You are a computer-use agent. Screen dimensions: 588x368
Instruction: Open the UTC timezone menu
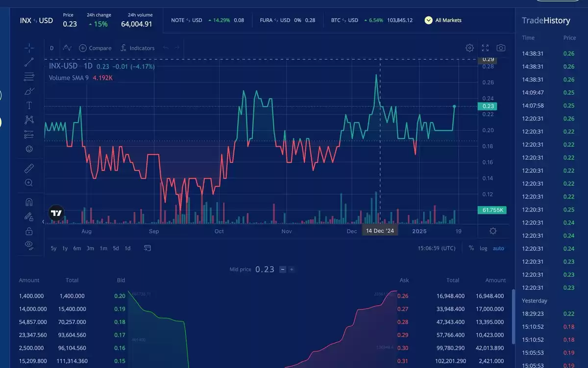coord(437,248)
